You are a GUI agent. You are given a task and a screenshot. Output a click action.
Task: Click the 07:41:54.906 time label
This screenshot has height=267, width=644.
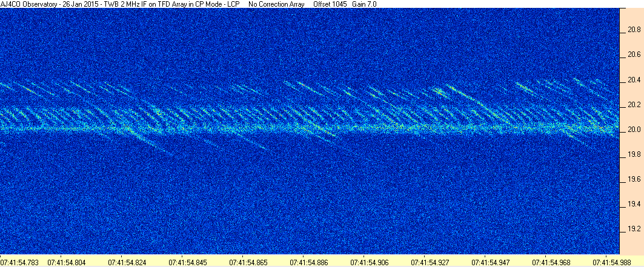368,262
